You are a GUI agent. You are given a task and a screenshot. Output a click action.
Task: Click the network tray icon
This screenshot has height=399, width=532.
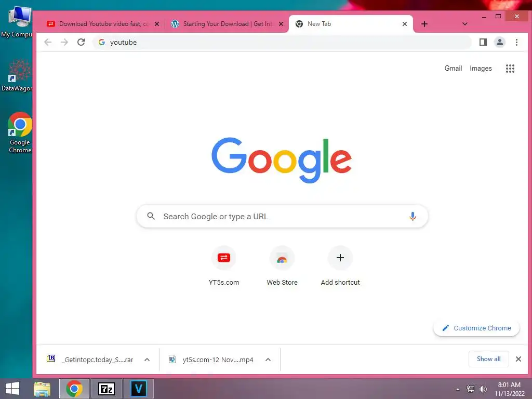point(471,389)
